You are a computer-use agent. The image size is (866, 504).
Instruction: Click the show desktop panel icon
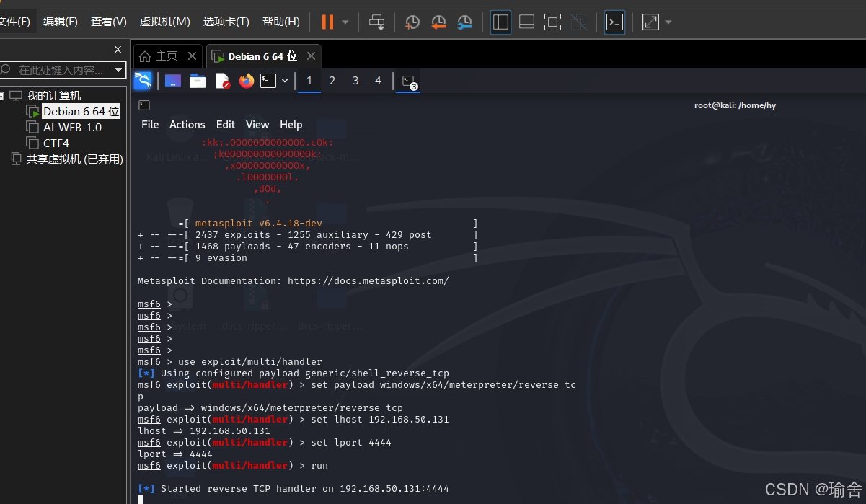click(173, 81)
